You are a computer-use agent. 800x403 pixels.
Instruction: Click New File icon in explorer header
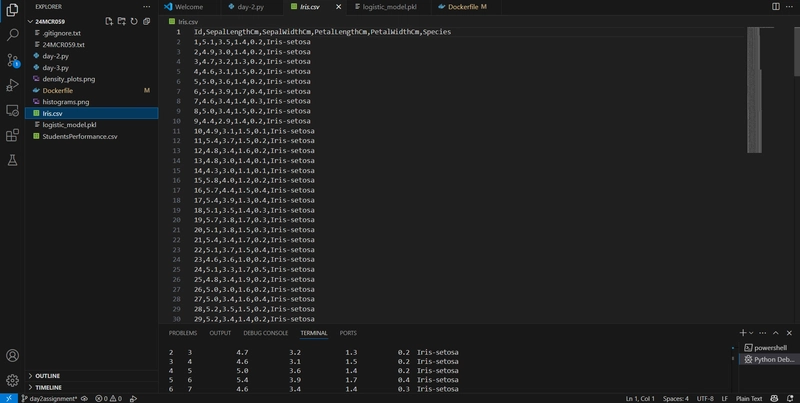109,21
